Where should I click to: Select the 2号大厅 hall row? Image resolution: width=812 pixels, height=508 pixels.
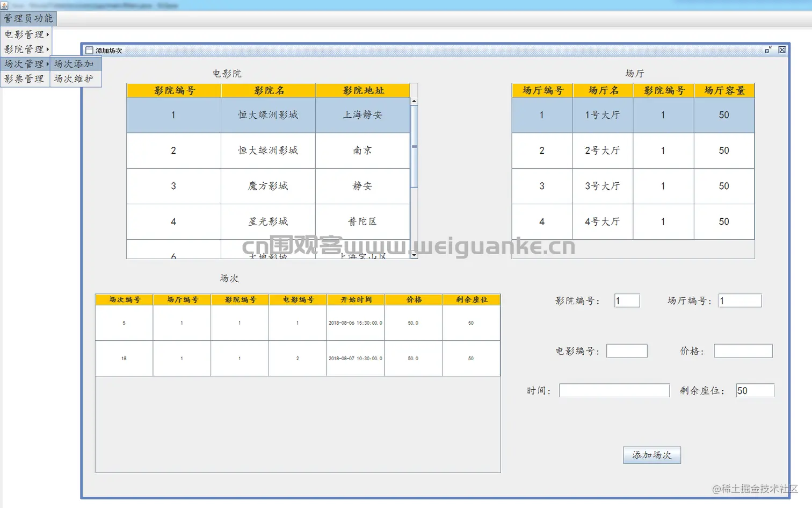tap(633, 151)
